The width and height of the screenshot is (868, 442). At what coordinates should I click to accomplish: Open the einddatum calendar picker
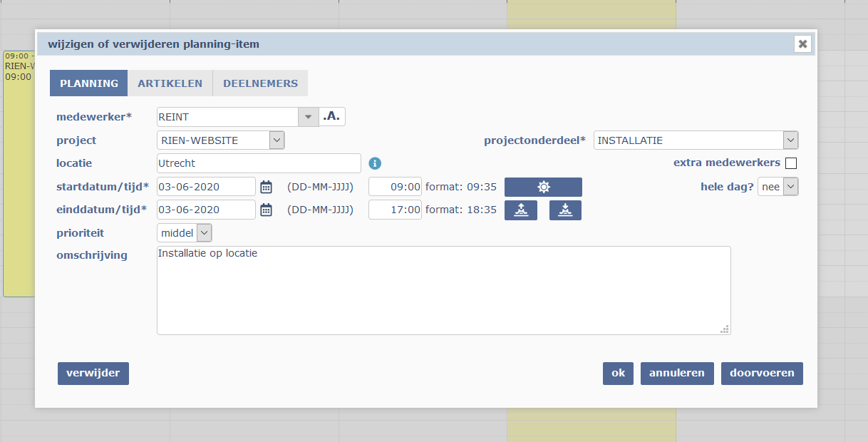(266, 210)
